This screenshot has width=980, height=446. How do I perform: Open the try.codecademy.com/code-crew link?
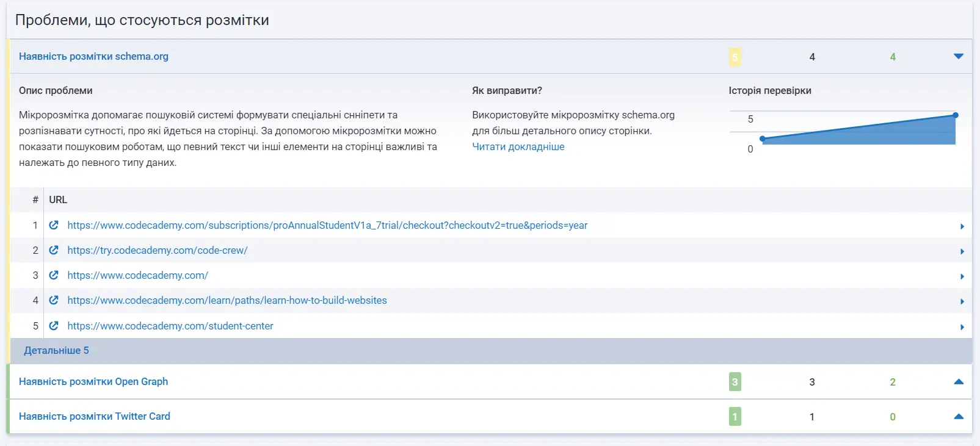[x=158, y=250]
